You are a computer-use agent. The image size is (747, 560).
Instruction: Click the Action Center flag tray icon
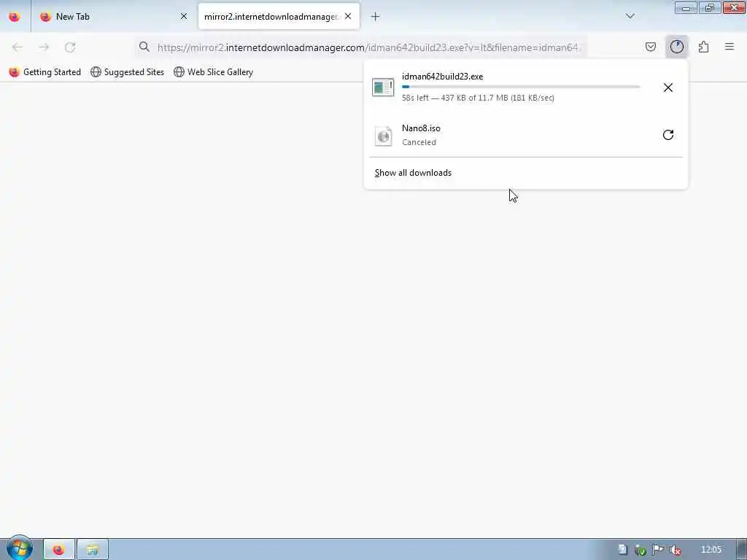(658, 550)
